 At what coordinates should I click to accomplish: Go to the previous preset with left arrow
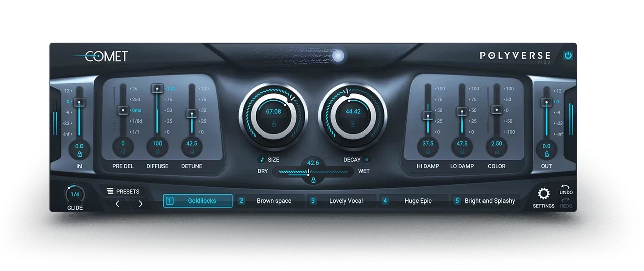point(118,204)
